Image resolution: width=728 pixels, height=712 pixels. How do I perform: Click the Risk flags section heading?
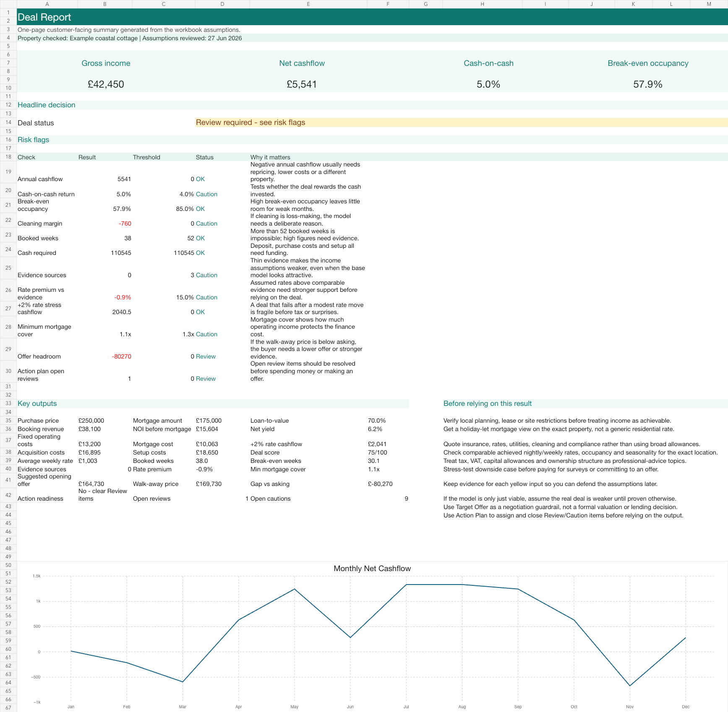pos(33,140)
